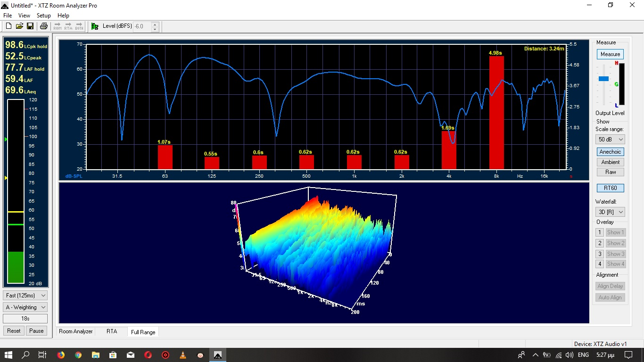The width and height of the screenshot is (644, 362).
Task: Send to RTA arrow icon
Action: click(68, 26)
